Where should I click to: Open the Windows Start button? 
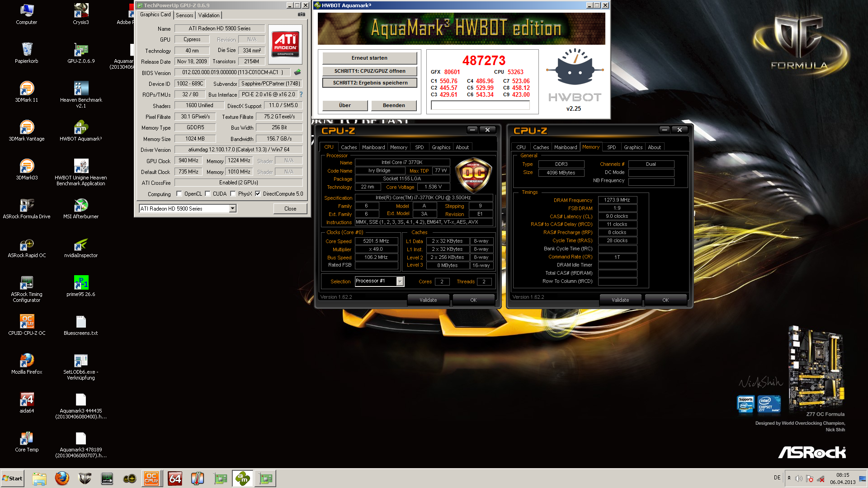coord(13,479)
